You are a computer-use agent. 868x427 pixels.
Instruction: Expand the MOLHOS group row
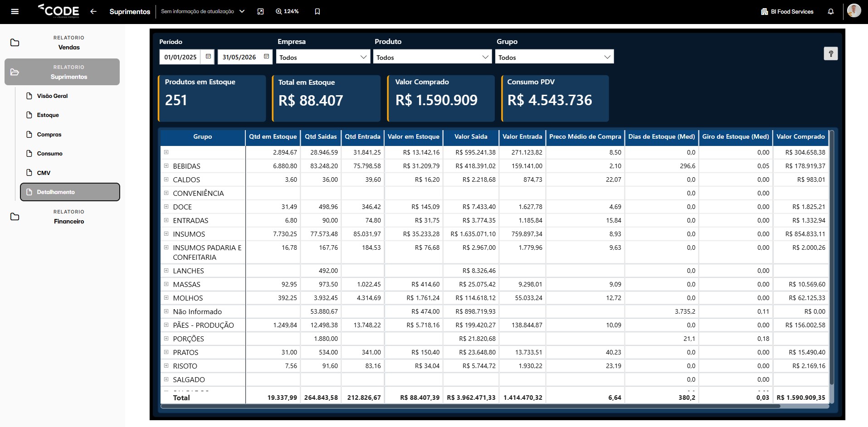pyautogui.click(x=166, y=297)
